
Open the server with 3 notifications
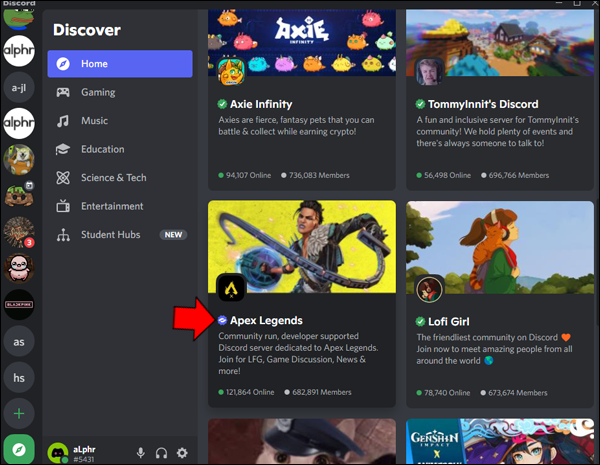pyautogui.click(x=19, y=232)
